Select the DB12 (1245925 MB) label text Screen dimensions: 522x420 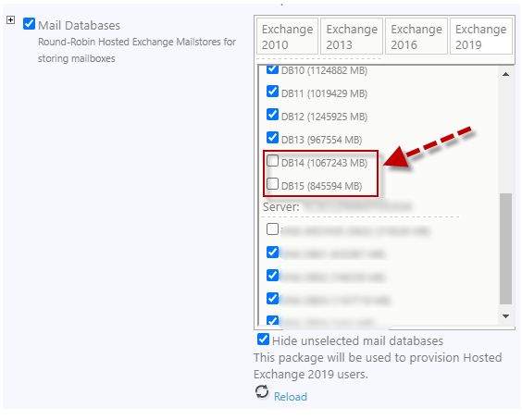324,117
